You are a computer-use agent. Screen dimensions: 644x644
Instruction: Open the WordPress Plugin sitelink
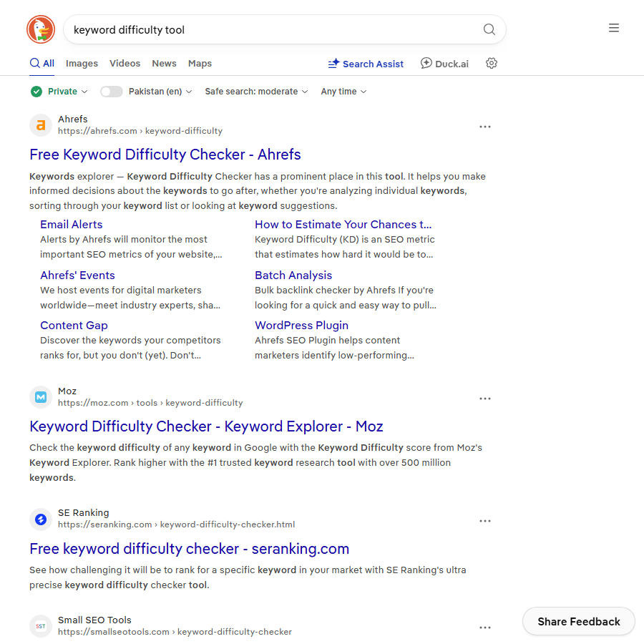pyautogui.click(x=301, y=326)
